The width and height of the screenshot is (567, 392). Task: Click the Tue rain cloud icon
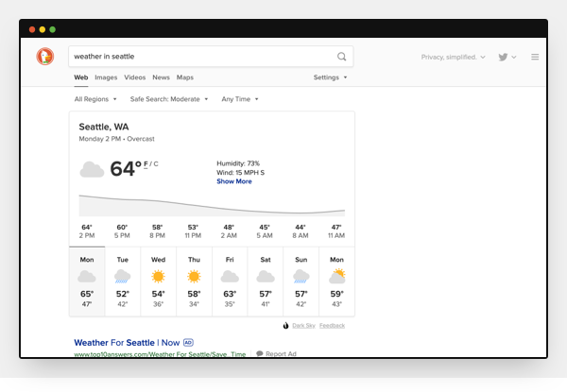coord(122,277)
